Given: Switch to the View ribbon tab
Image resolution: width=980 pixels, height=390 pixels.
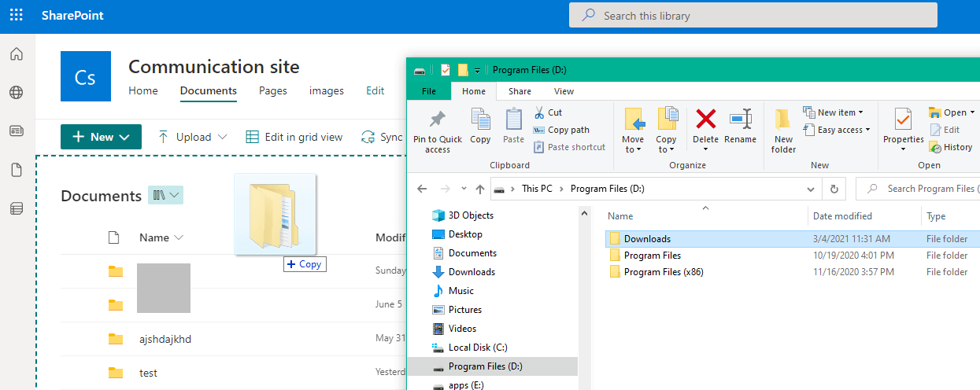Looking at the screenshot, I should coord(564,91).
